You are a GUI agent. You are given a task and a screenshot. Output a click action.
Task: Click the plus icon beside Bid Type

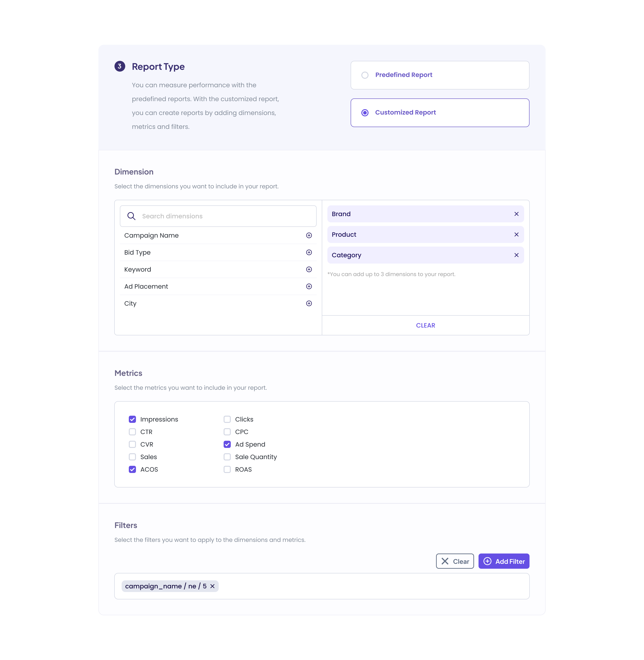[309, 253]
